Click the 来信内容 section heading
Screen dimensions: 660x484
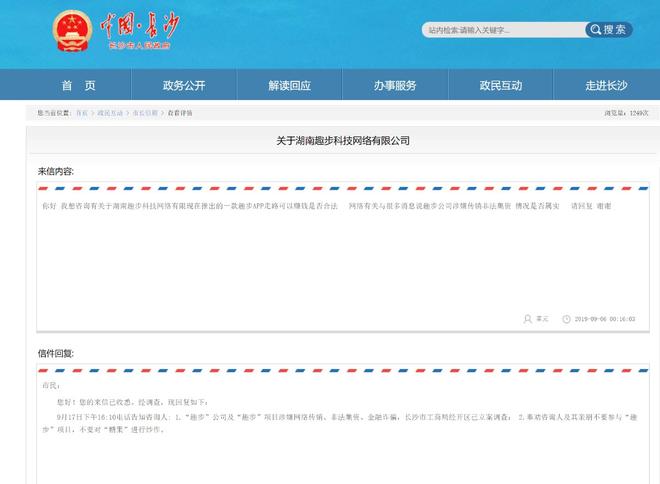coord(56,171)
